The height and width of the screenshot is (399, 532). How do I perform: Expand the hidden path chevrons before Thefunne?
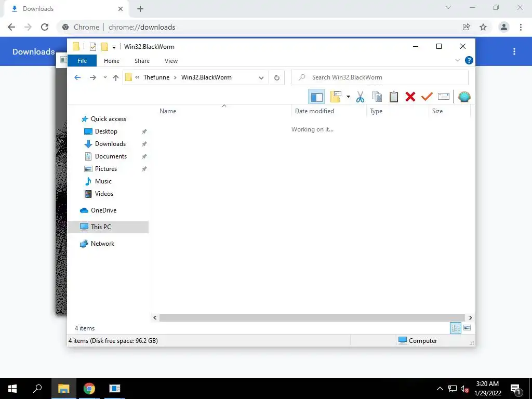tap(137, 77)
